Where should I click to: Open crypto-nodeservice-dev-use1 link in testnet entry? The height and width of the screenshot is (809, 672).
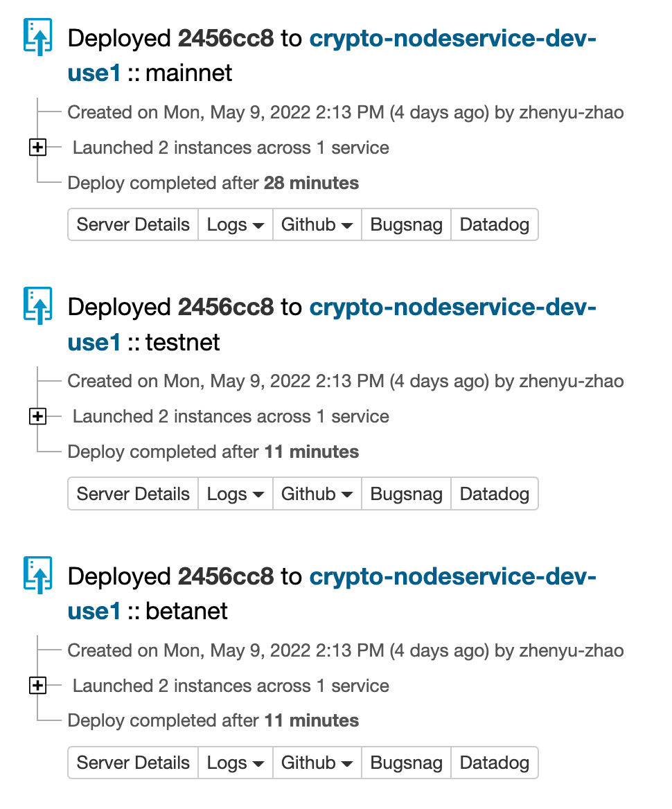[x=453, y=307]
